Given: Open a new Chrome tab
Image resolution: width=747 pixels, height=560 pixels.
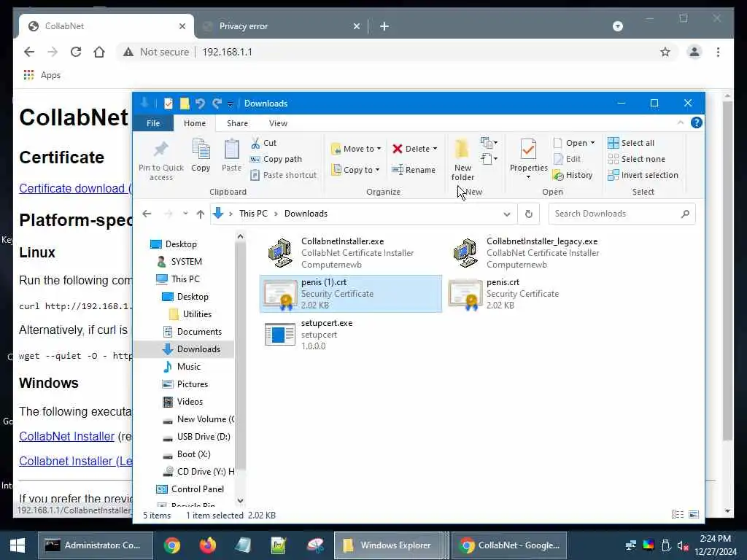Looking at the screenshot, I should tap(384, 26).
